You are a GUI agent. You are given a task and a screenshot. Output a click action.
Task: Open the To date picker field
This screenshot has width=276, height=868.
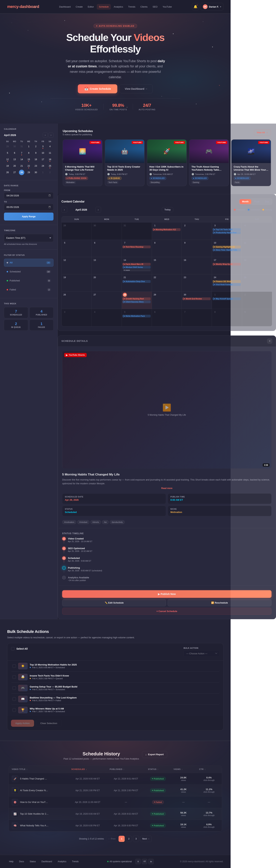29,207
